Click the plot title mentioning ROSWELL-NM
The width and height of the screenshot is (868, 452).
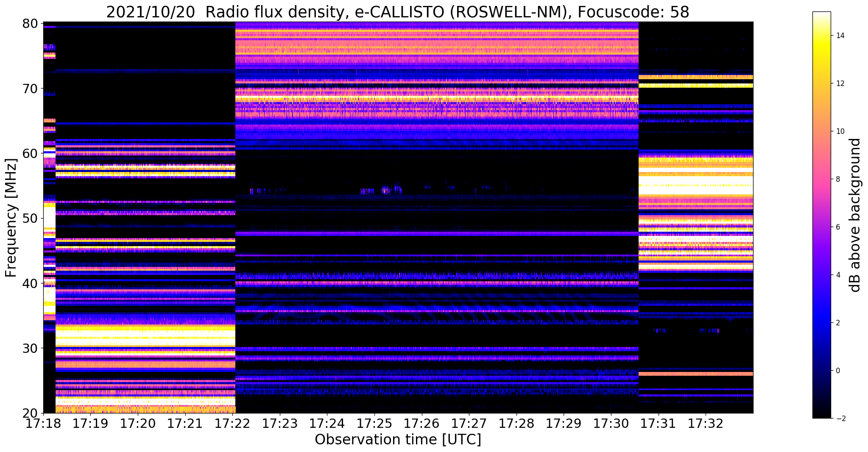[x=398, y=12]
